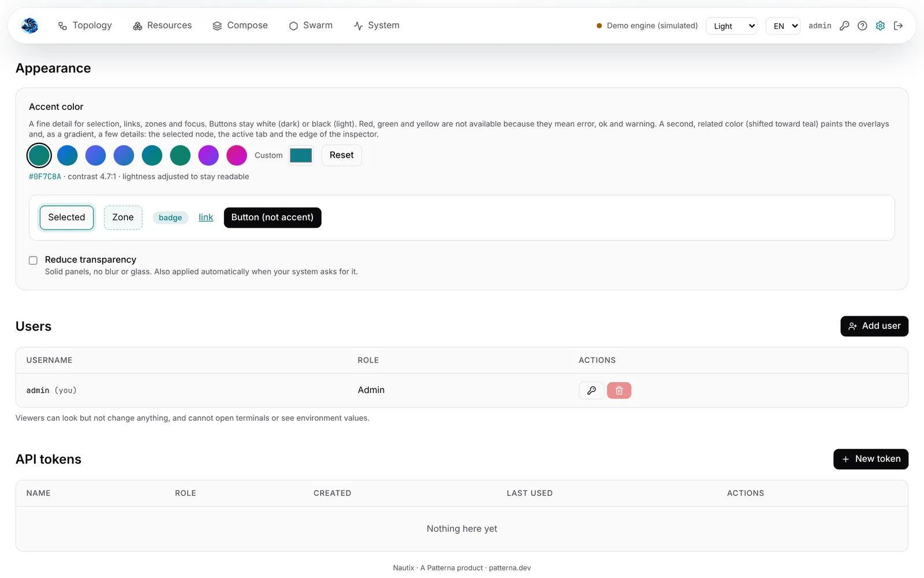
Task: Click the key icon in the admin user row
Action: coord(591,391)
